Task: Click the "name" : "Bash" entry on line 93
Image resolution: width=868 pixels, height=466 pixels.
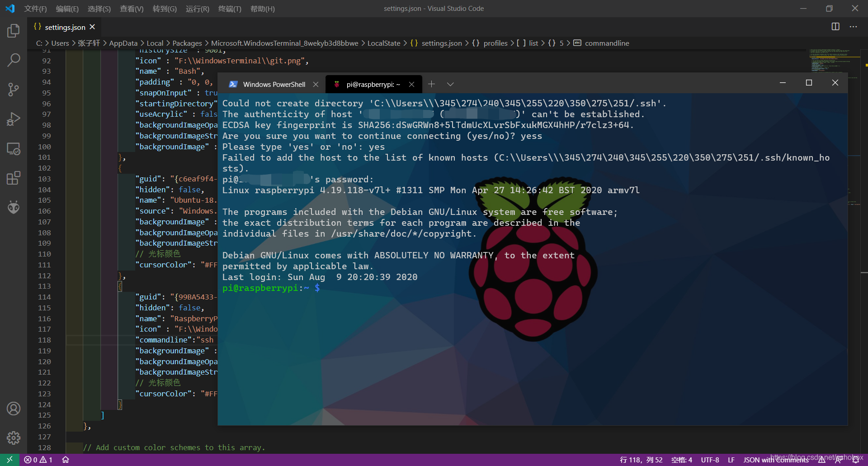Action: pyautogui.click(x=170, y=71)
